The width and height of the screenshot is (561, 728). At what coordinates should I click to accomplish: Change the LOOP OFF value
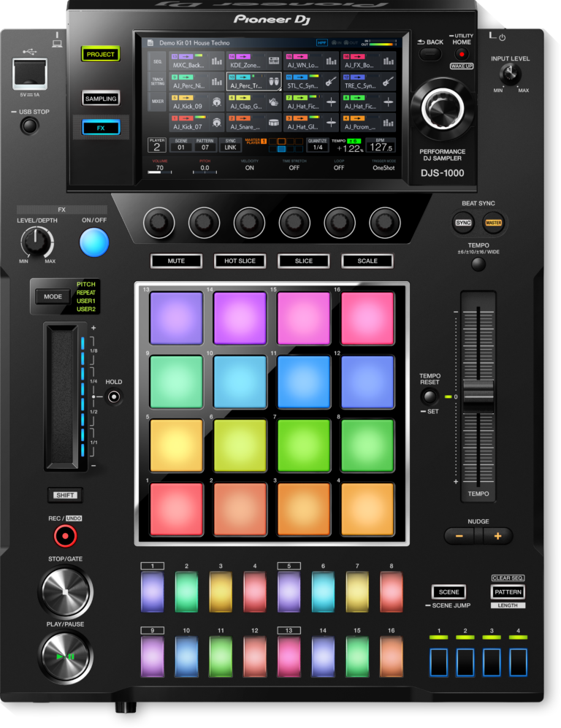[339, 168]
